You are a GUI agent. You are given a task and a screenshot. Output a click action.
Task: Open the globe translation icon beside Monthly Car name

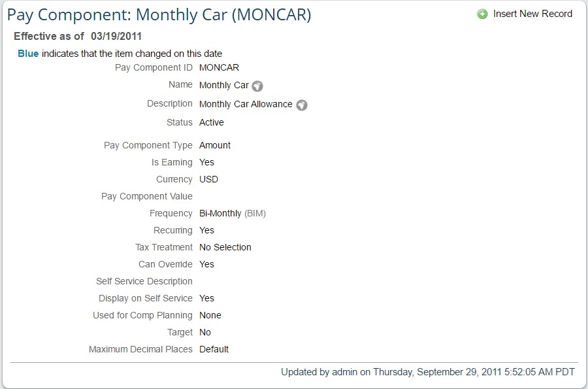pyautogui.click(x=257, y=86)
